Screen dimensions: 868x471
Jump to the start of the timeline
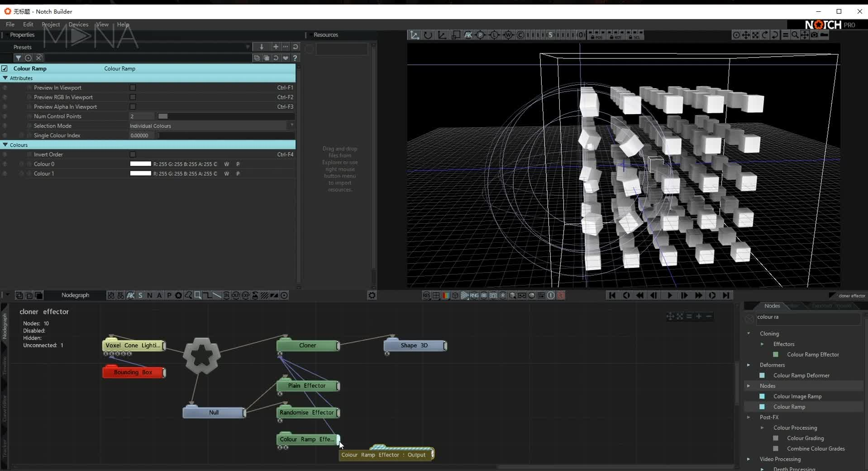point(612,295)
